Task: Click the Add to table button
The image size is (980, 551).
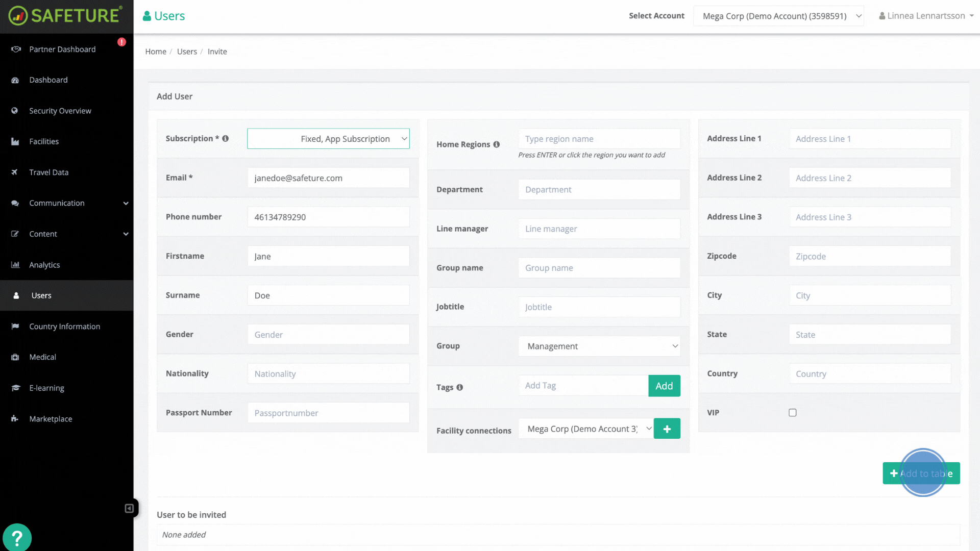Action: coord(921,473)
